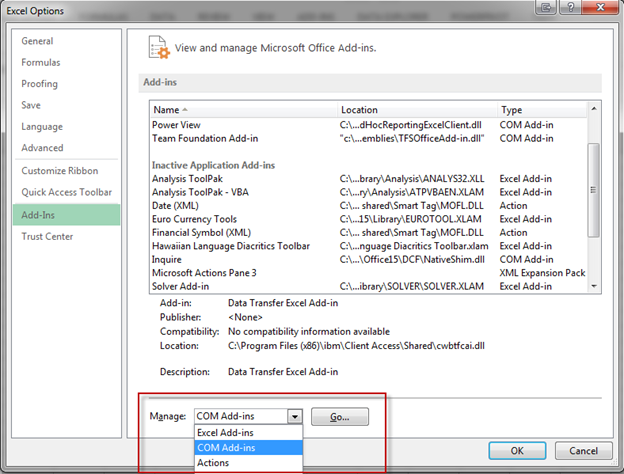Choose Actions from Manage list
The width and height of the screenshot is (624, 474).
249,463
